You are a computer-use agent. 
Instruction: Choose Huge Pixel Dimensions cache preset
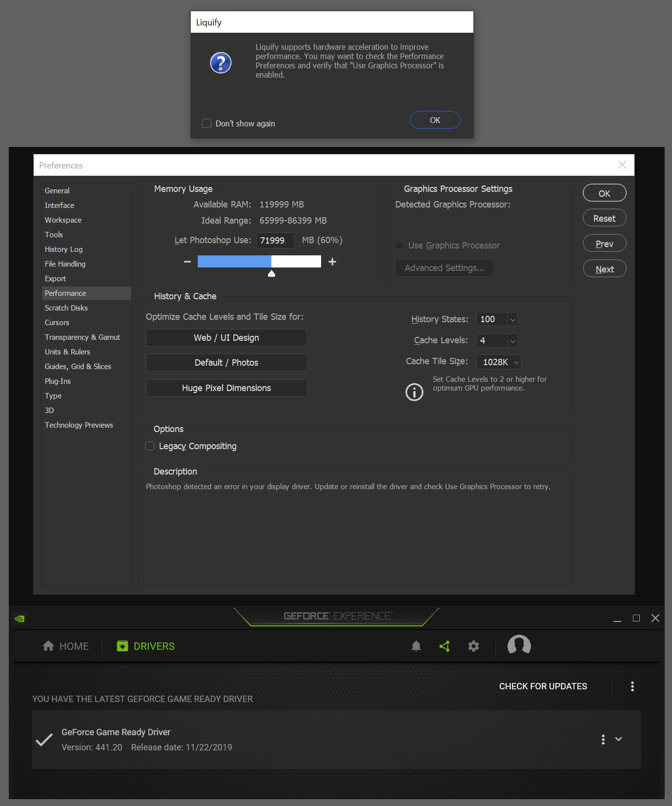pyautogui.click(x=226, y=388)
